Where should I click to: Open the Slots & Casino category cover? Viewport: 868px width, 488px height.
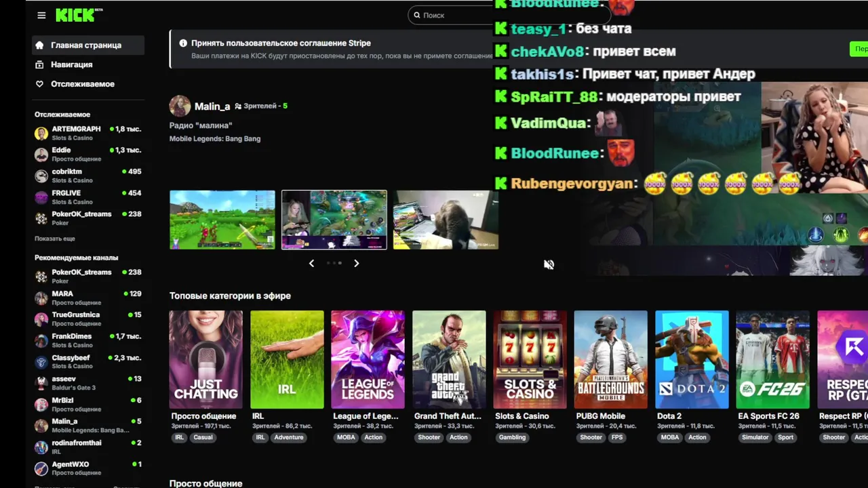(530, 359)
